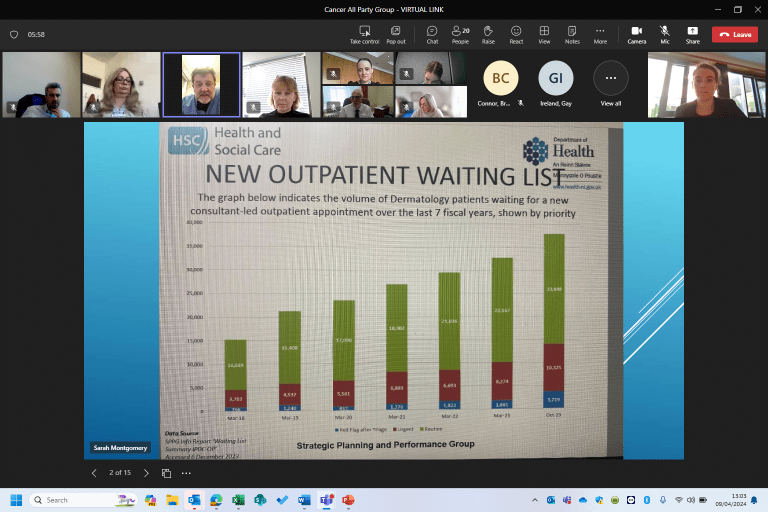Select the GI Ireland, Gay avatar

point(555,78)
